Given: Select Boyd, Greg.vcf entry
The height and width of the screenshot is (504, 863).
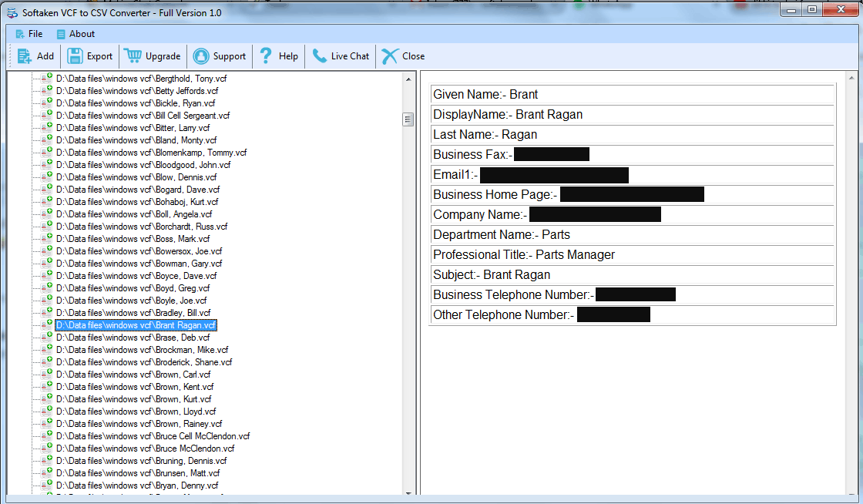Looking at the screenshot, I should (x=133, y=287).
